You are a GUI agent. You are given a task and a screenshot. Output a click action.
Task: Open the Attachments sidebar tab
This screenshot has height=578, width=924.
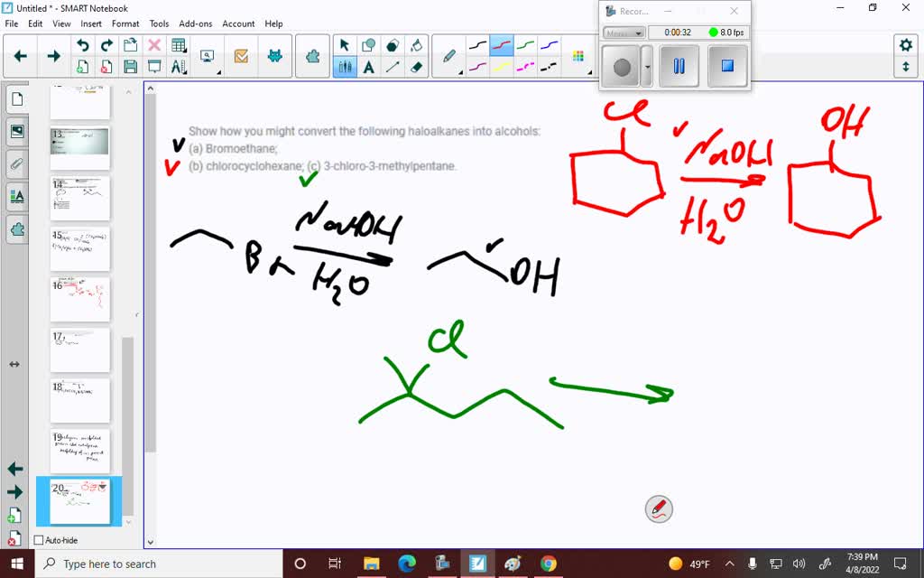(16, 163)
